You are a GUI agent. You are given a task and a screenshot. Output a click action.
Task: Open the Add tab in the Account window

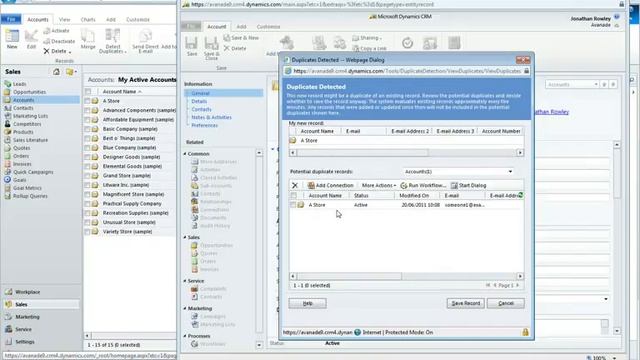click(242, 27)
